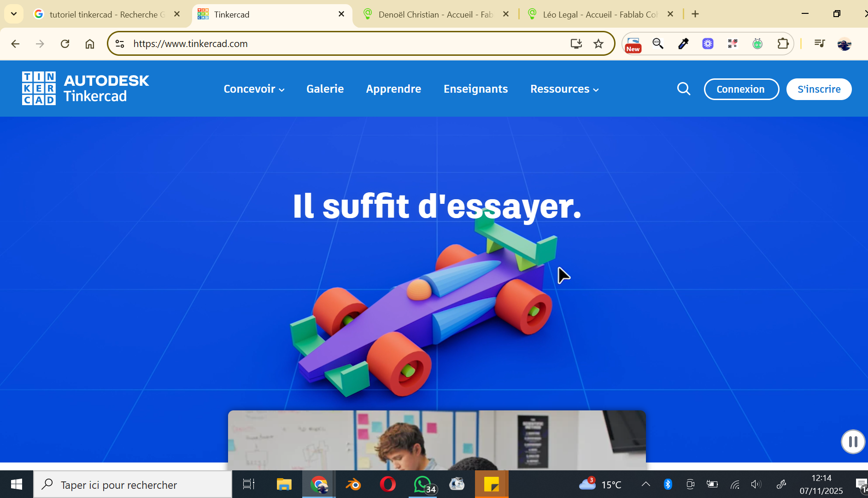The image size is (868, 498).
Task: Pause the hero animation
Action: (853, 442)
